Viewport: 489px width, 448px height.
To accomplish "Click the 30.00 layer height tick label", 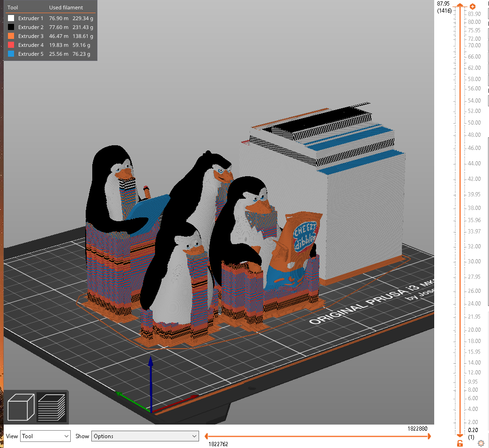I will pyautogui.click(x=474, y=261).
